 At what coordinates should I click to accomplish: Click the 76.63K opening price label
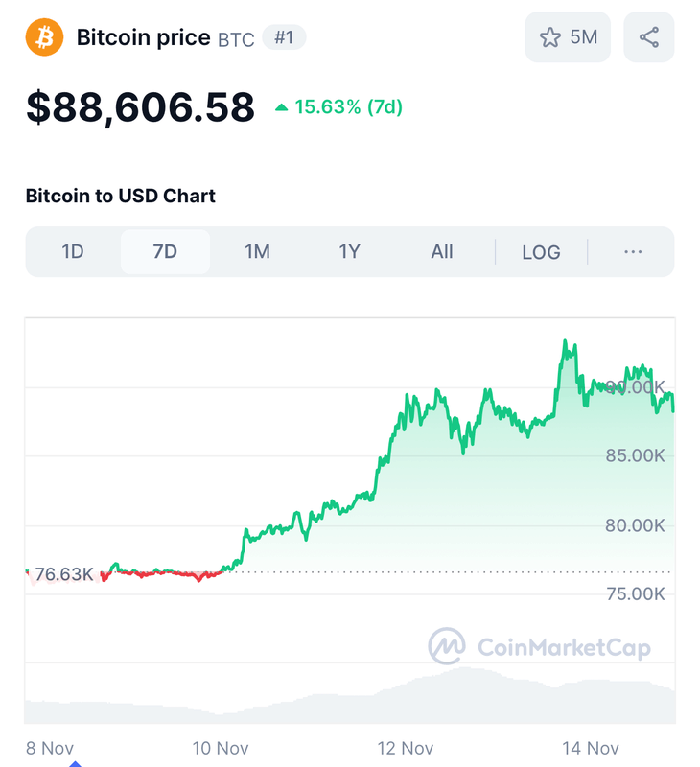(63, 575)
